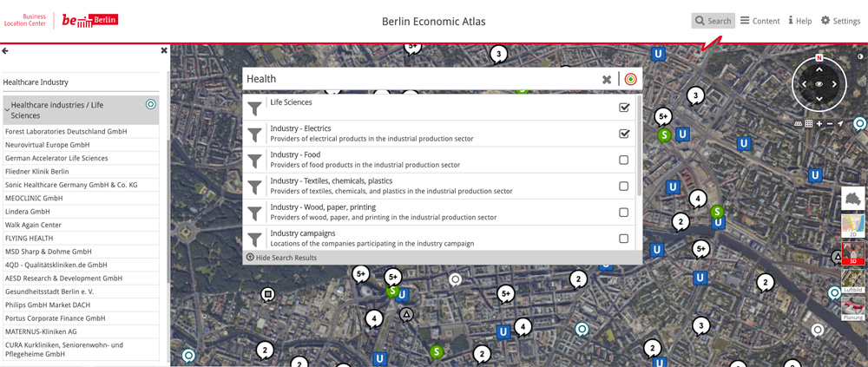This screenshot has height=367, width=868.
Task: Select Philips GmbH Market DACH
Action: click(81, 305)
